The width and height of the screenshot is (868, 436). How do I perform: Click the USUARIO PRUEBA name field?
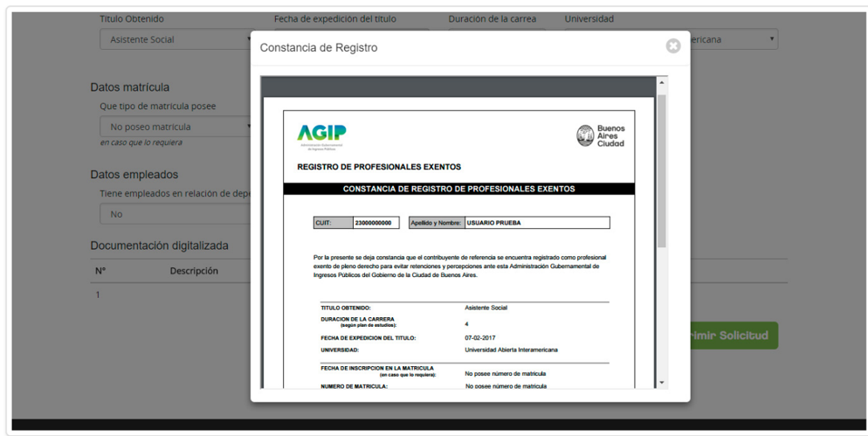[536, 223]
